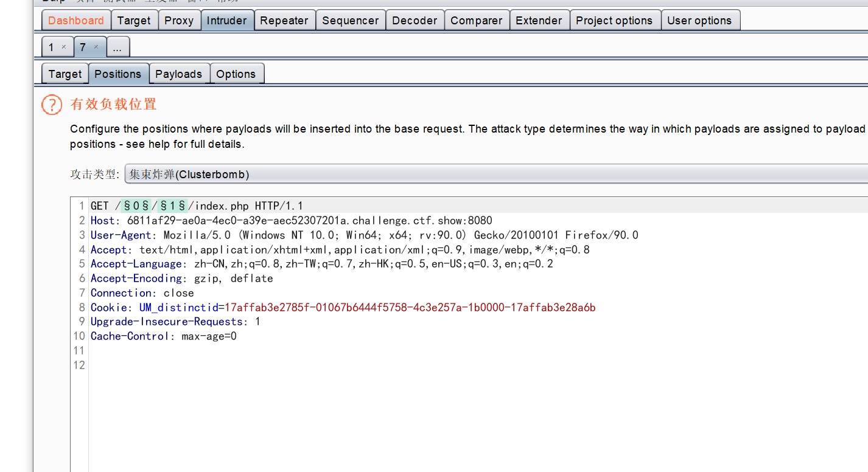Place cursor on empty line 12
This screenshot has width=868, height=472.
click(478, 366)
